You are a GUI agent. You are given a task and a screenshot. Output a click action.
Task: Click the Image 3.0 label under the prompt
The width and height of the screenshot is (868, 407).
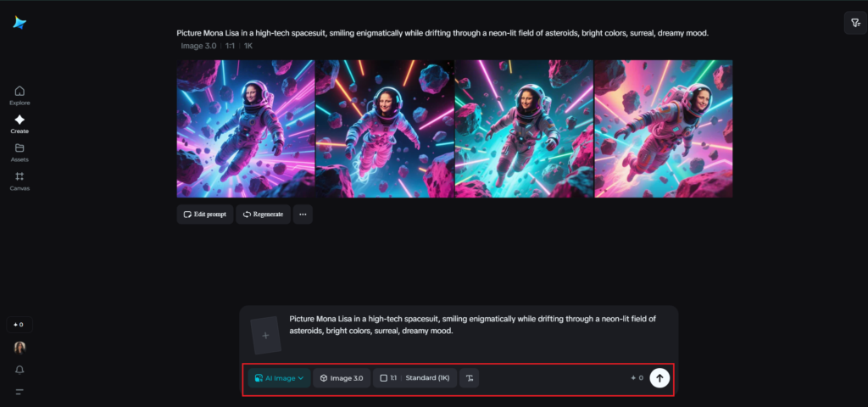[x=198, y=46]
